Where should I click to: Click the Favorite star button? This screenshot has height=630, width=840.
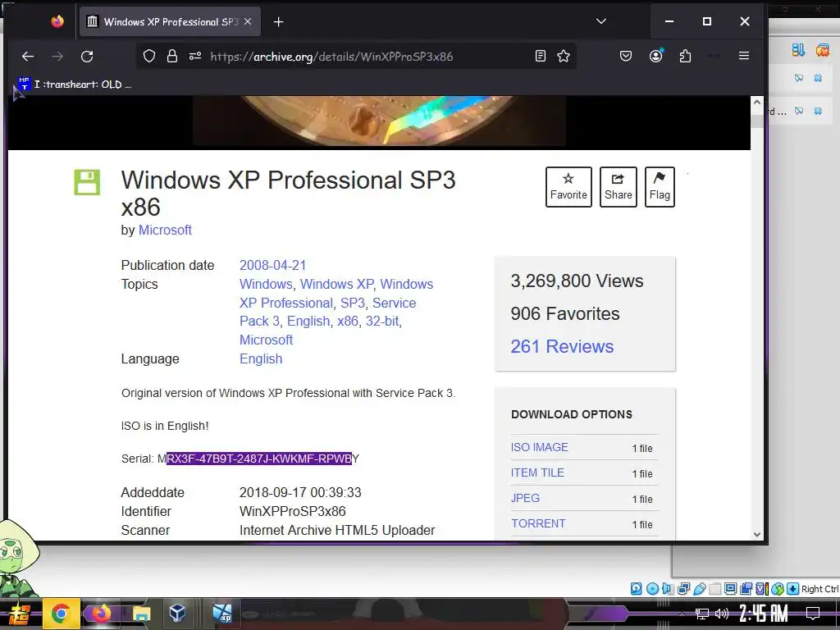568,187
